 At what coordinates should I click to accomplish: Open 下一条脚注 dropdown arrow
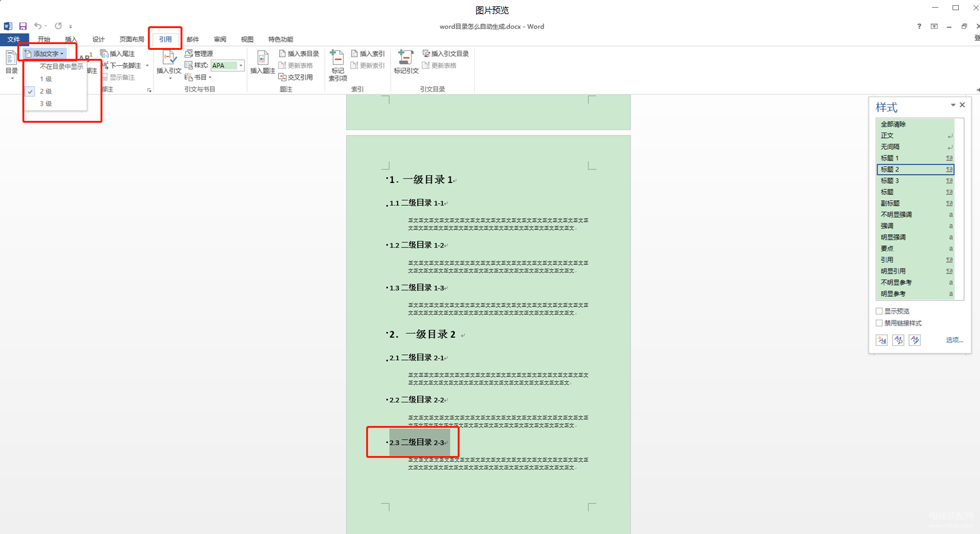click(x=147, y=65)
